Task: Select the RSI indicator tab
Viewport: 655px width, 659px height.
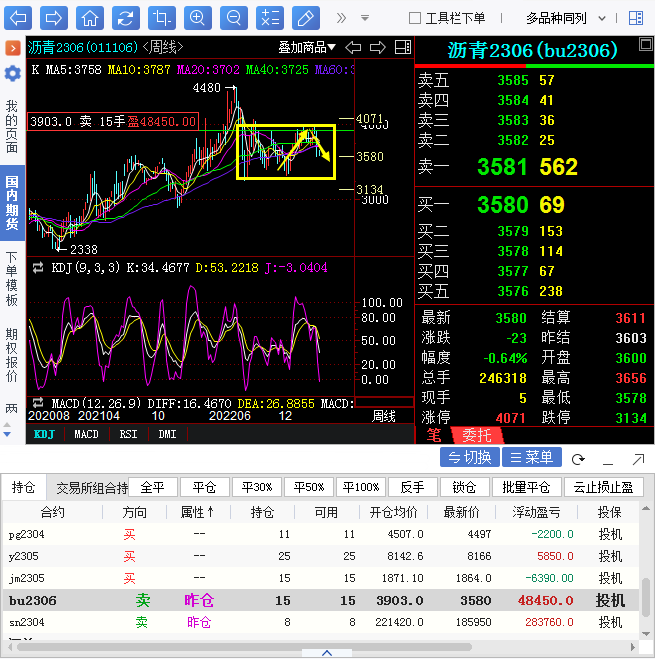Action: click(128, 434)
